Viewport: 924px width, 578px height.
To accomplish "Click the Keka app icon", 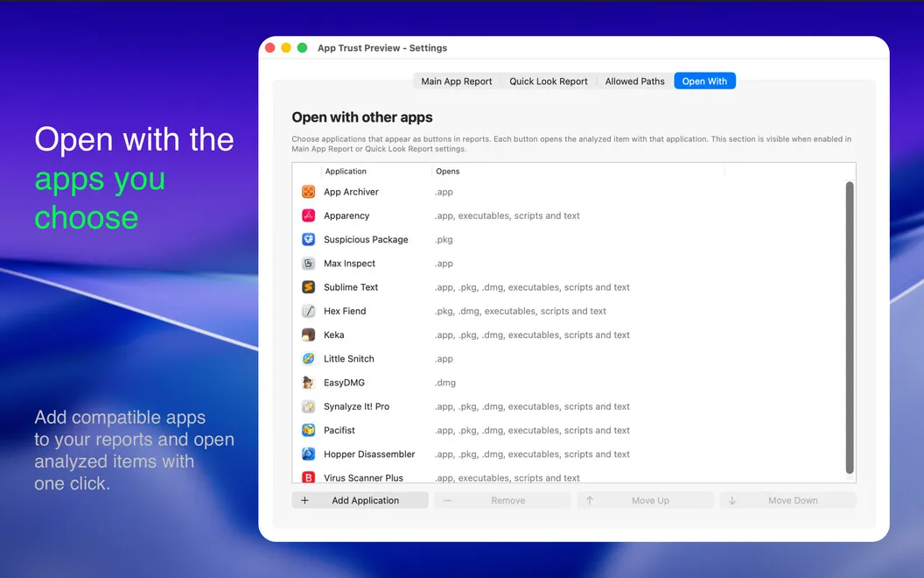I will click(308, 335).
